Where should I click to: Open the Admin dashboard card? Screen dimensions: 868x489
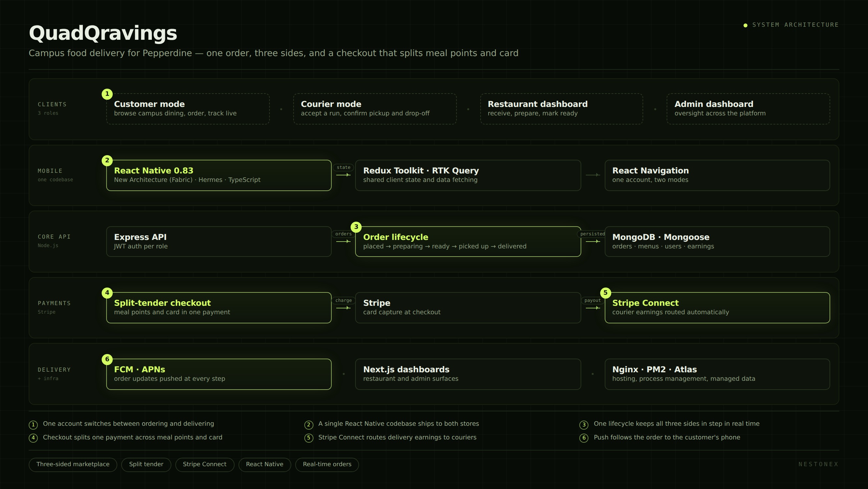coord(748,109)
